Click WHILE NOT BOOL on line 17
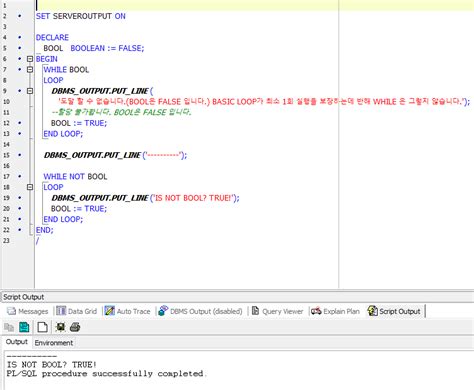The height and width of the screenshot is (390, 474). [75, 176]
